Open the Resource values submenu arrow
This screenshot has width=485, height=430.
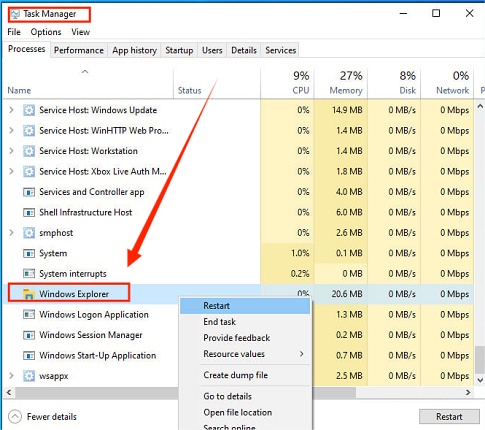pyautogui.click(x=301, y=354)
